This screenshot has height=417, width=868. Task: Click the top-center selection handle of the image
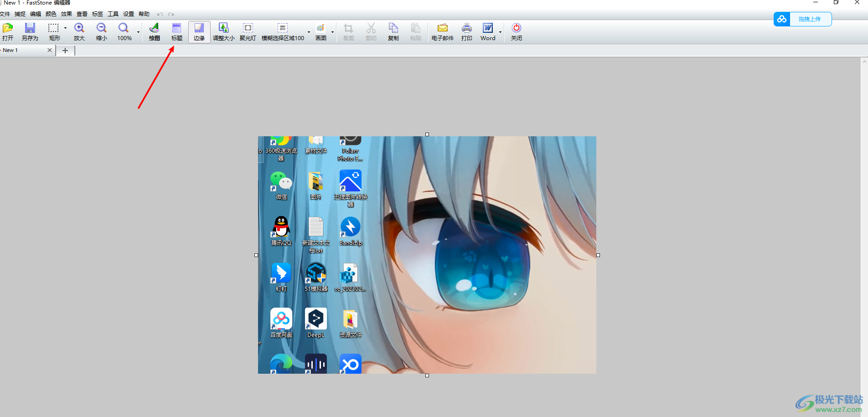[x=427, y=134]
